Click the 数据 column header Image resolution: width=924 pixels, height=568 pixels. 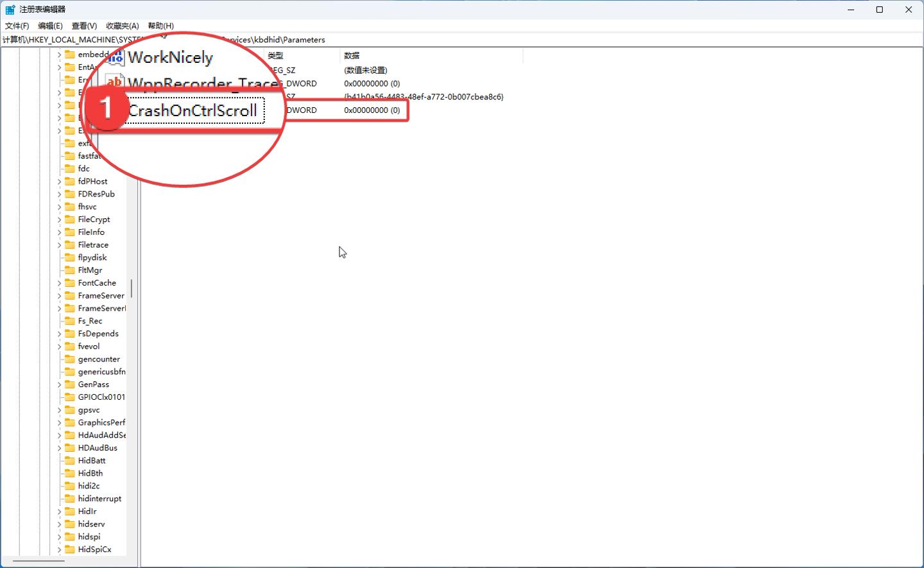click(x=352, y=56)
